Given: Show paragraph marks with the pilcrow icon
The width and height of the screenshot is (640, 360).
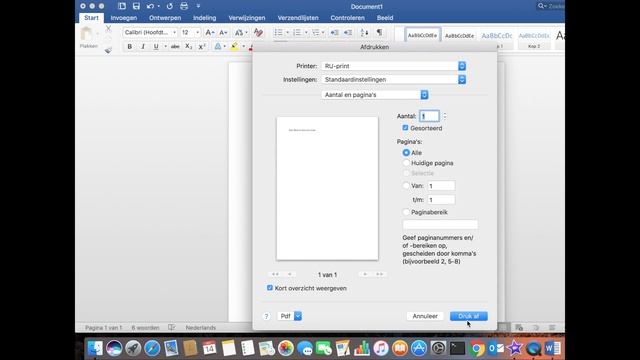Looking at the screenshot, I should coord(380,32).
